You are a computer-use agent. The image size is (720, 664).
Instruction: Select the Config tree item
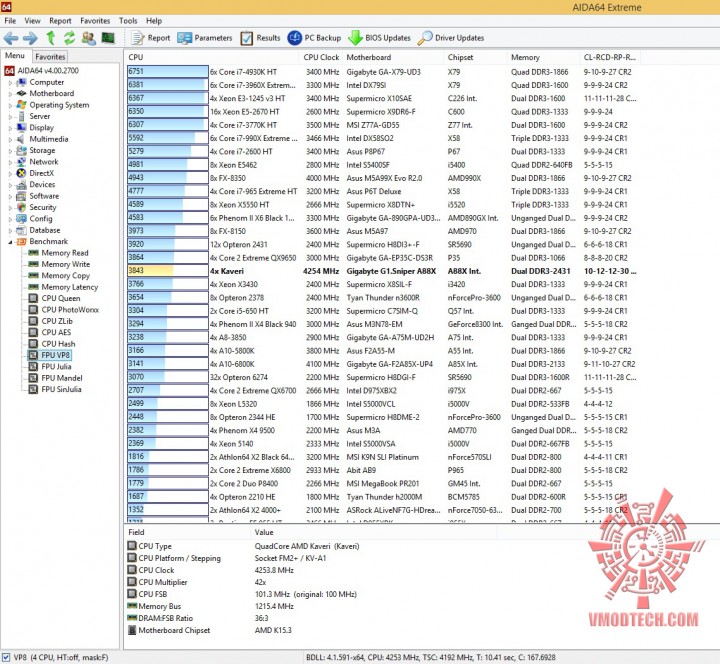tap(41, 219)
